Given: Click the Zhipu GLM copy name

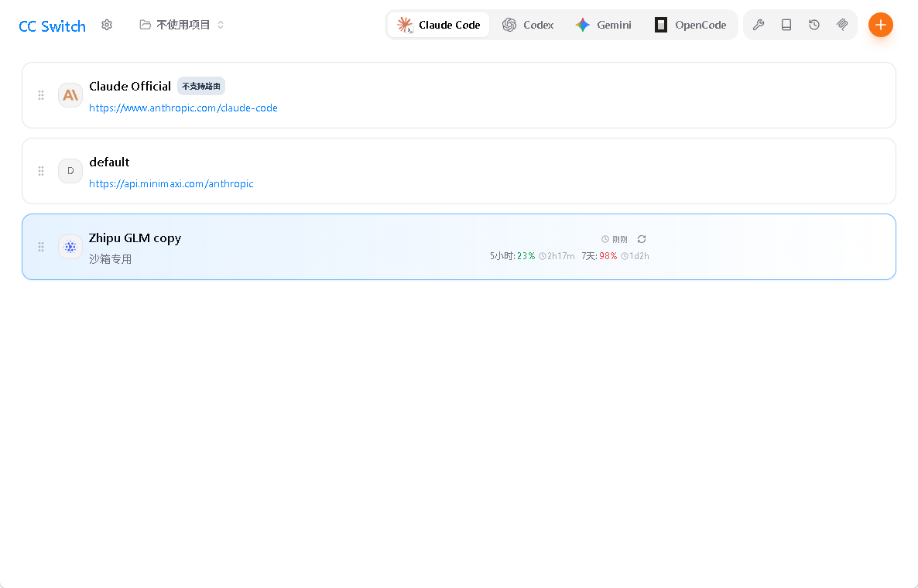Looking at the screenshot, I should 135,238.
